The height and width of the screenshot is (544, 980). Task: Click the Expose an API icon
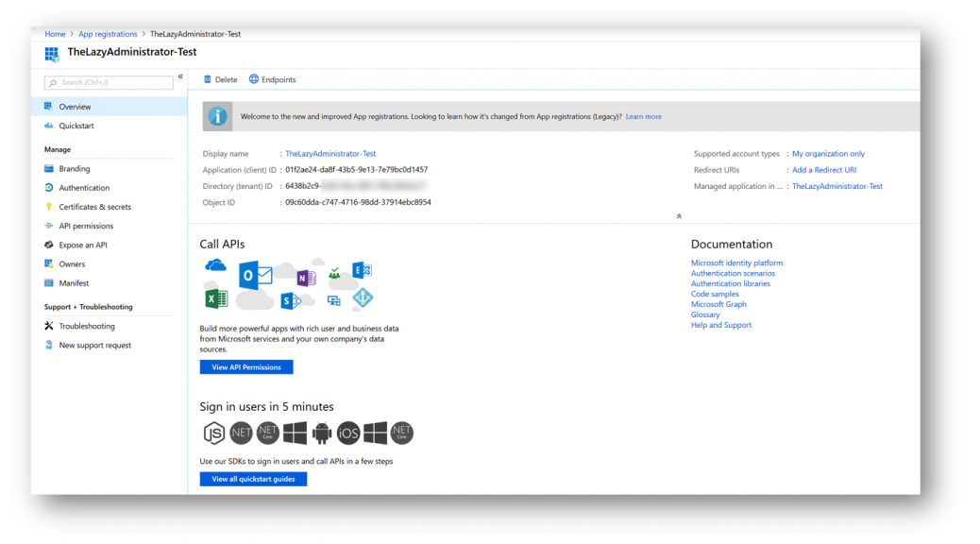[48, 246]
